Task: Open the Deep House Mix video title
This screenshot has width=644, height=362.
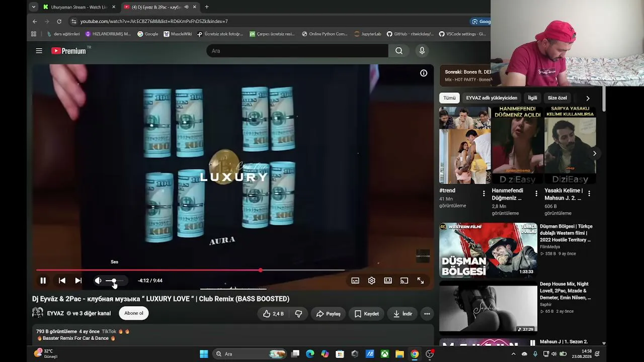Action: click(566, 291)
